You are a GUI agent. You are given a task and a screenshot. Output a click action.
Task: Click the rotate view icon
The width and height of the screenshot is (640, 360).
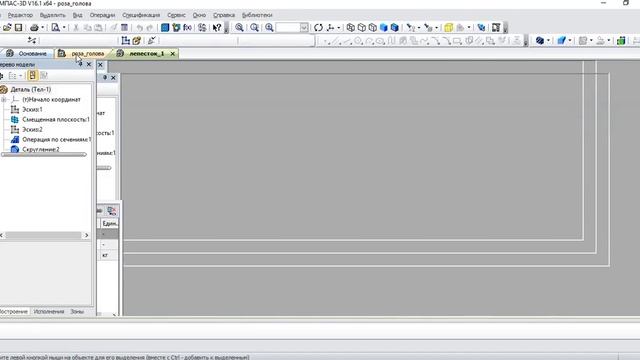point(318,28)
